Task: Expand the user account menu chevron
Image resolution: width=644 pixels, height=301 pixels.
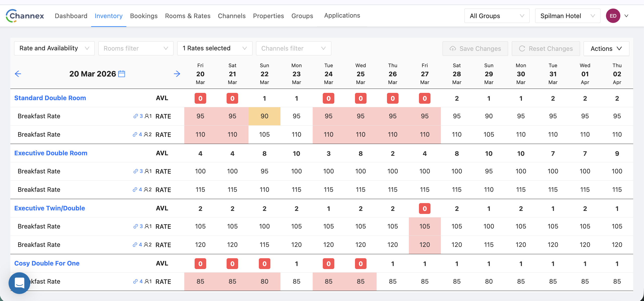Action: click(626, 16)
